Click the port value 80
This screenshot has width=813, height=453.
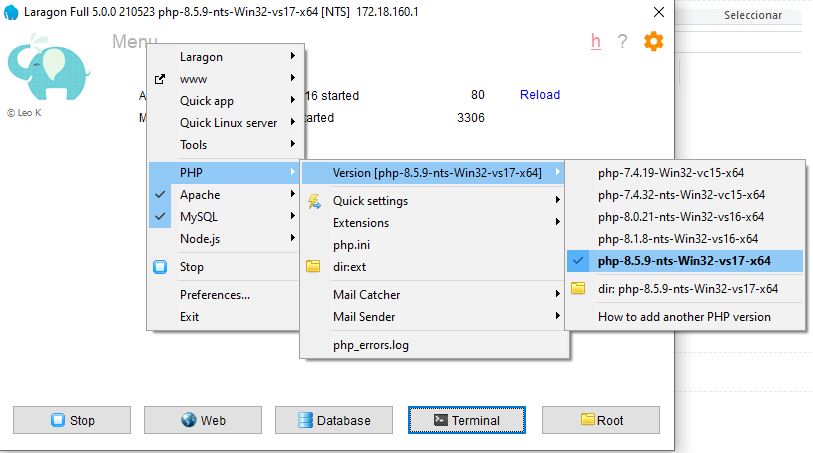click(x=478, y=95)
